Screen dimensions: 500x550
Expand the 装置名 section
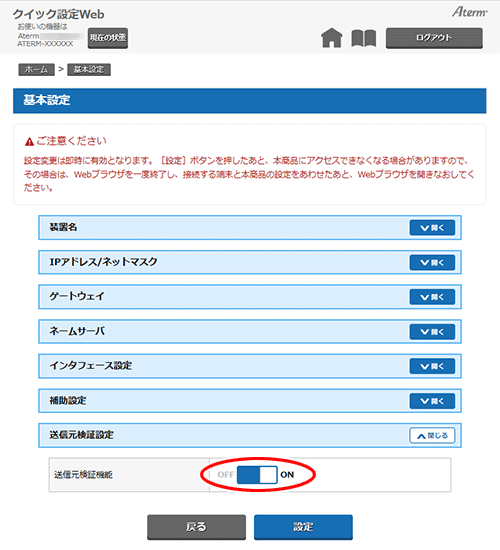[x=432, y=228]
